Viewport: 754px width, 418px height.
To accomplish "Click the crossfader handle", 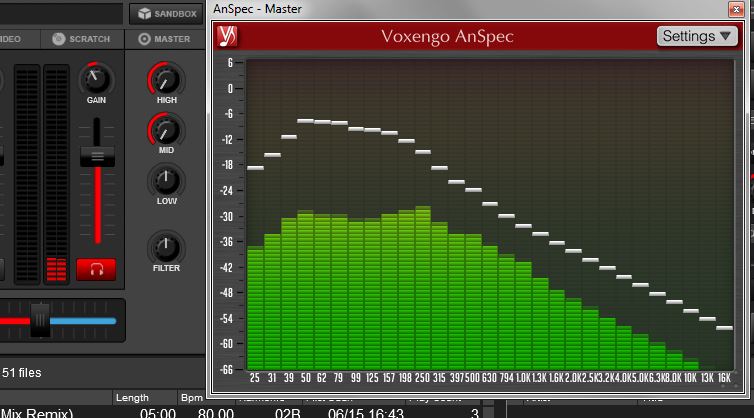I will click(40, 318).
